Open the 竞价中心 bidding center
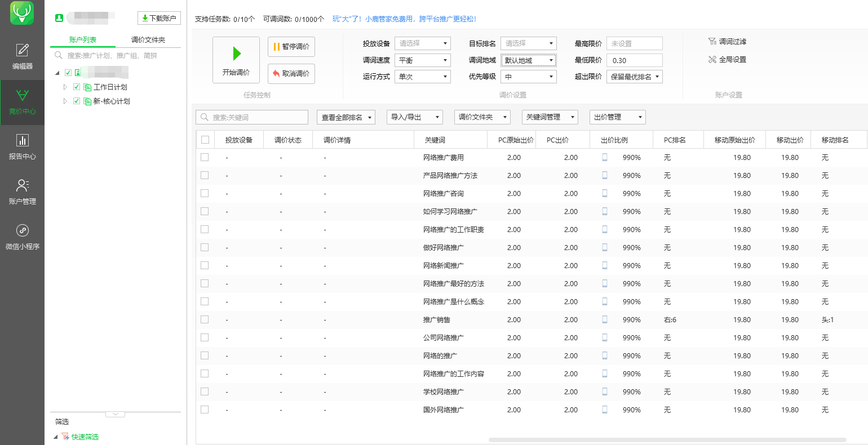 click(x=23, y=101)
